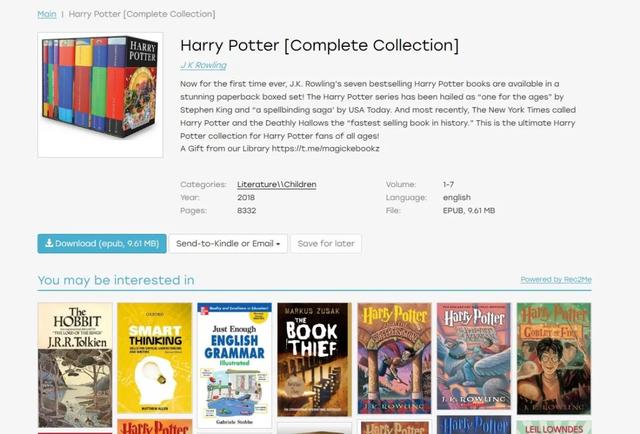The height and width of the screenshot is (434, 640).
Task: Choose The Book Thief cover
Action: (x=314, y=360)
